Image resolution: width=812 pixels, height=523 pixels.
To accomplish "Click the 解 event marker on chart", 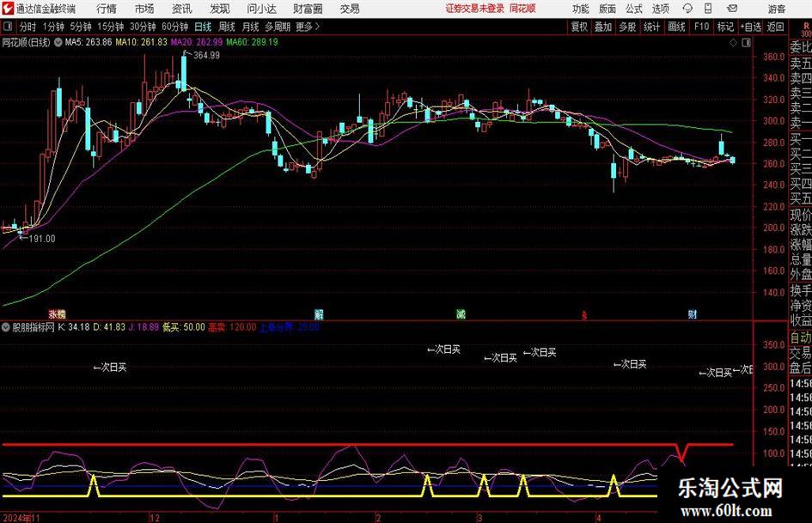I will 319,313.
